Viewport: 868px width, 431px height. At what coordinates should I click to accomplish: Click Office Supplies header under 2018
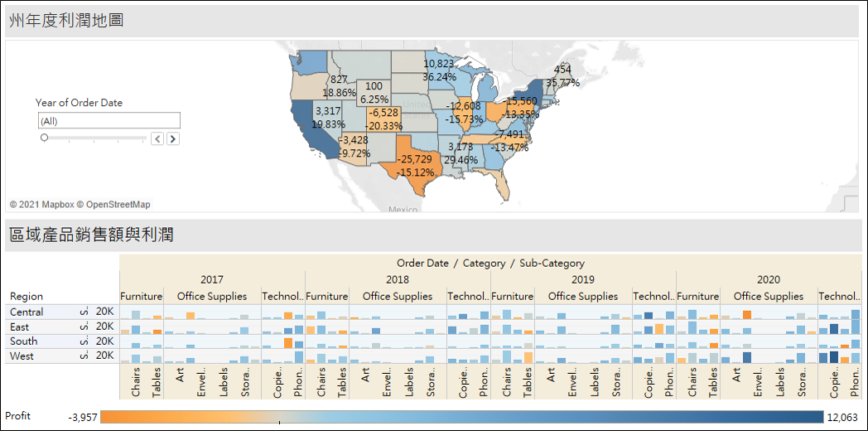click(x=397, y=296)
